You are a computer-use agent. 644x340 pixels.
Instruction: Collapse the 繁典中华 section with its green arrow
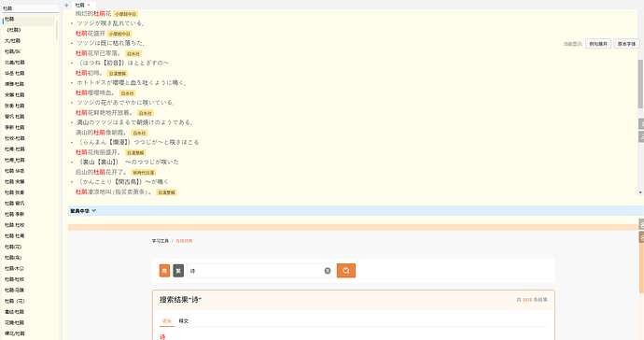[93, 211]
